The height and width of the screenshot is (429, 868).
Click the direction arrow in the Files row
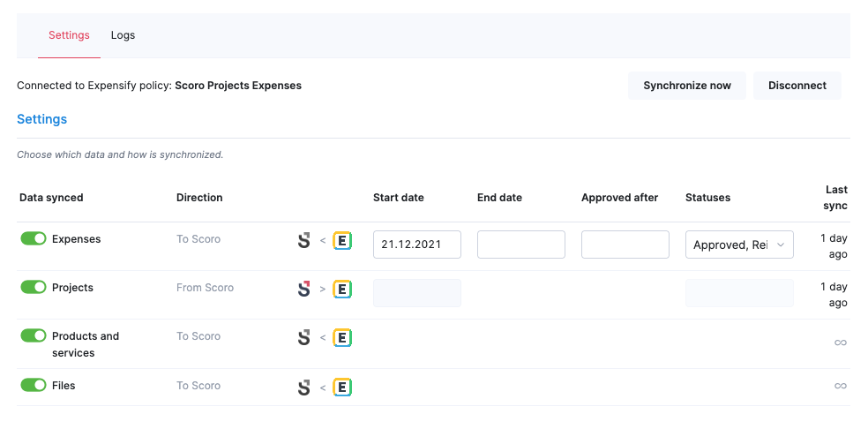(x=323, y=387)
